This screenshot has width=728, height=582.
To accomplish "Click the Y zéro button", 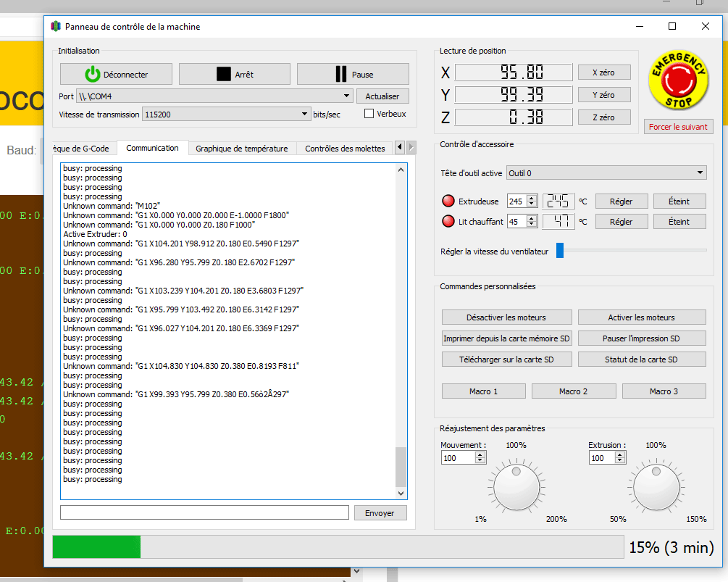I will [x=604, y=95].
